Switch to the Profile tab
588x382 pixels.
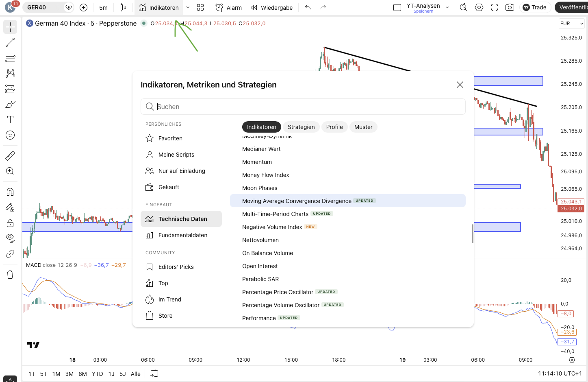pos(334,127)
